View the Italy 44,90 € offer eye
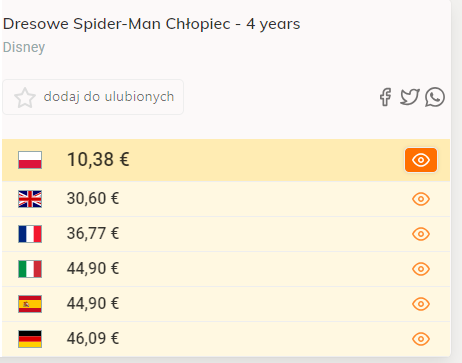This screenshot has width=462, height=363. click(421, 269)
